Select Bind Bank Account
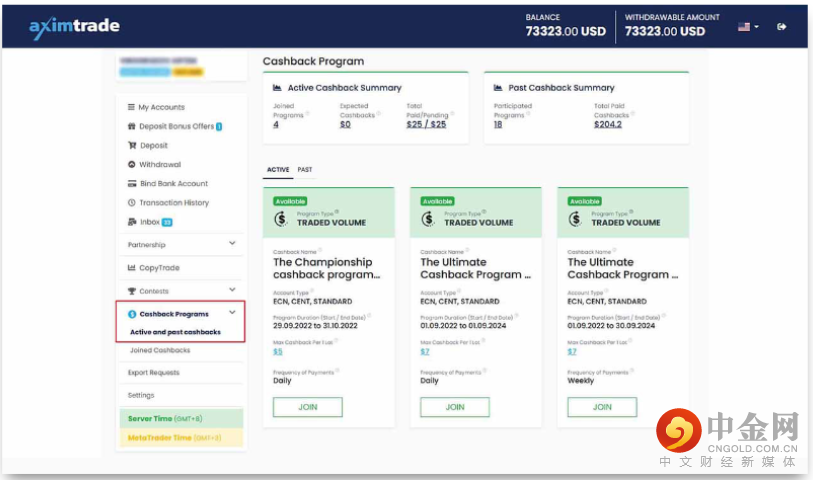 pos(173,183)
